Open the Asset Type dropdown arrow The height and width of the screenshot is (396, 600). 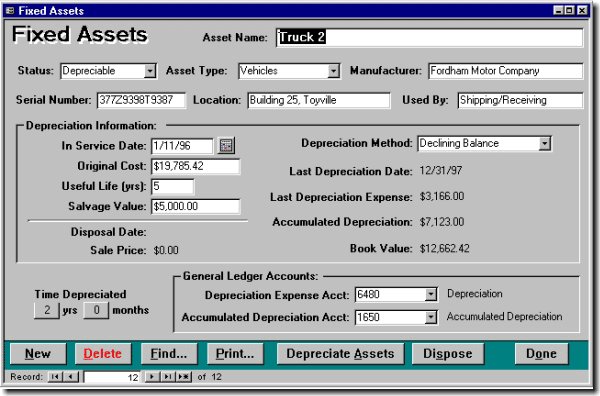333,71
